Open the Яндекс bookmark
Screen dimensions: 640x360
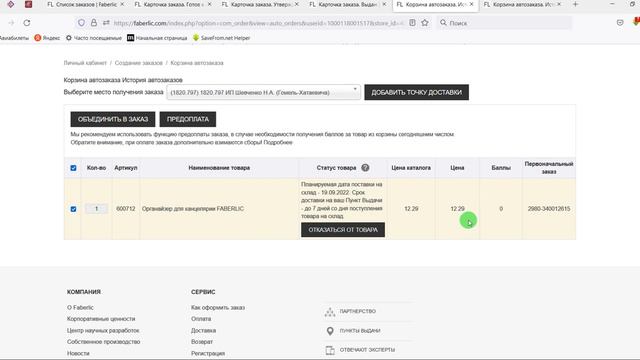47,38
